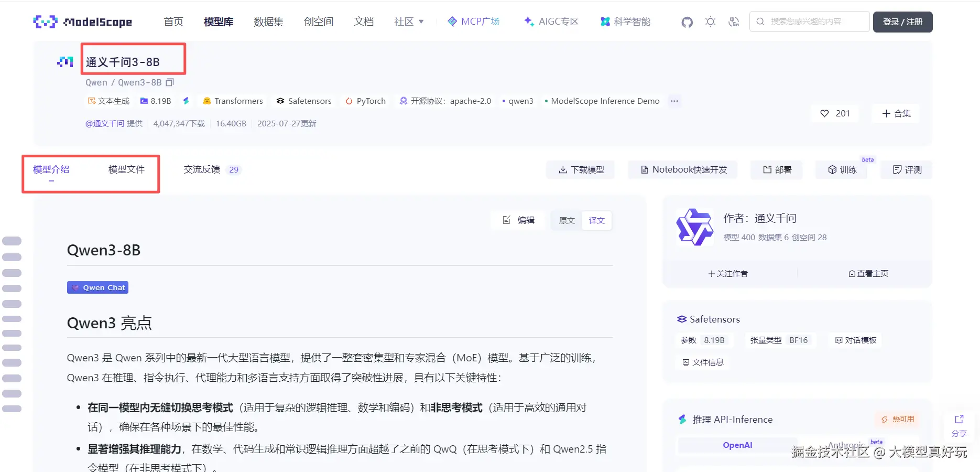This screenshot has width=980, height=472.
Task: Click the ModelScope Inference Demo tag
Action: [x=602, y=101]
